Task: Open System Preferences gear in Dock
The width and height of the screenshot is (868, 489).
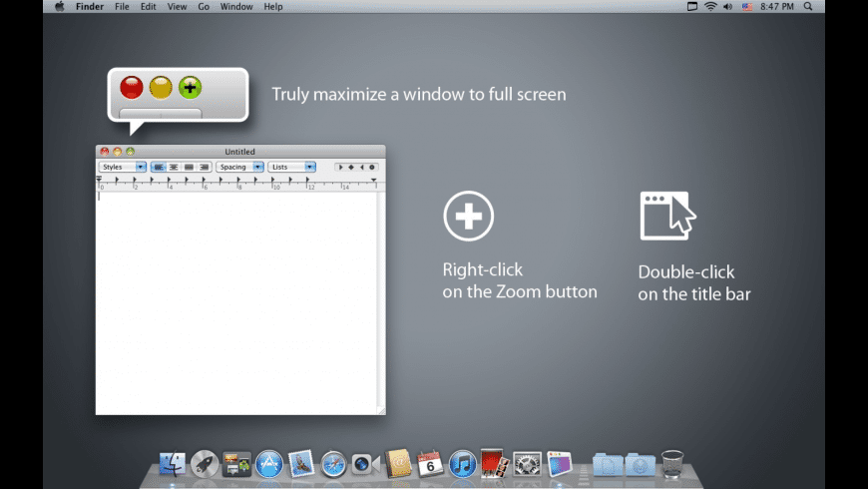Action: point(527,463)
